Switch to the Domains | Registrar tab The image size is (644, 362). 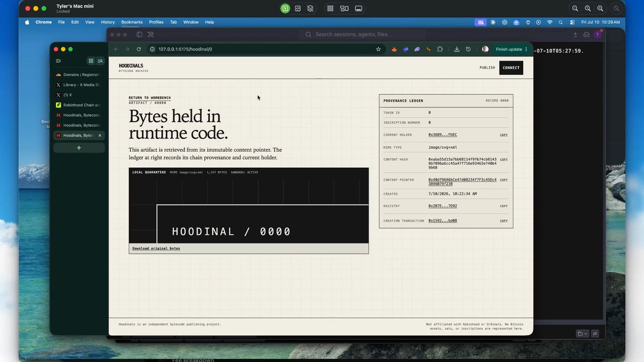[79, 75]
